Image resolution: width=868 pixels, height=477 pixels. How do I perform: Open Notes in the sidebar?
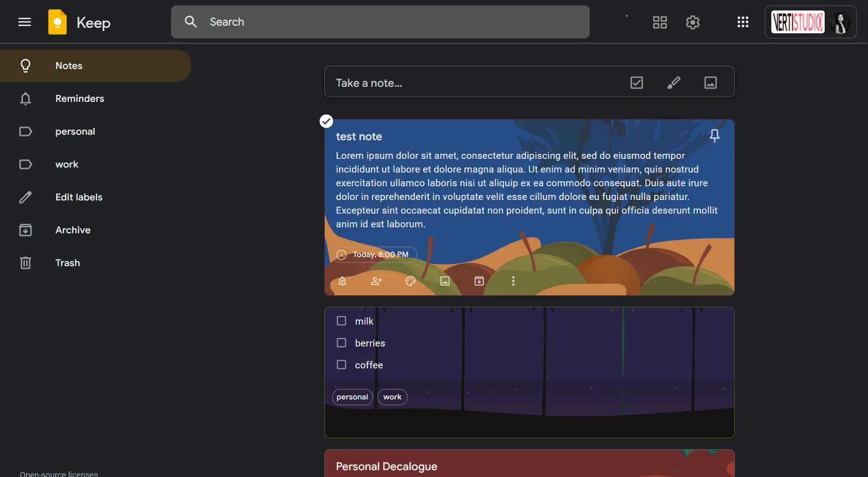(x=95, y=66)
